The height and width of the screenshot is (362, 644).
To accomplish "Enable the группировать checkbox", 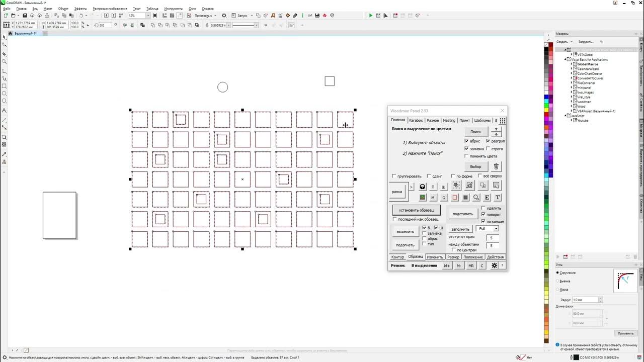I will [x=394, y=176].
